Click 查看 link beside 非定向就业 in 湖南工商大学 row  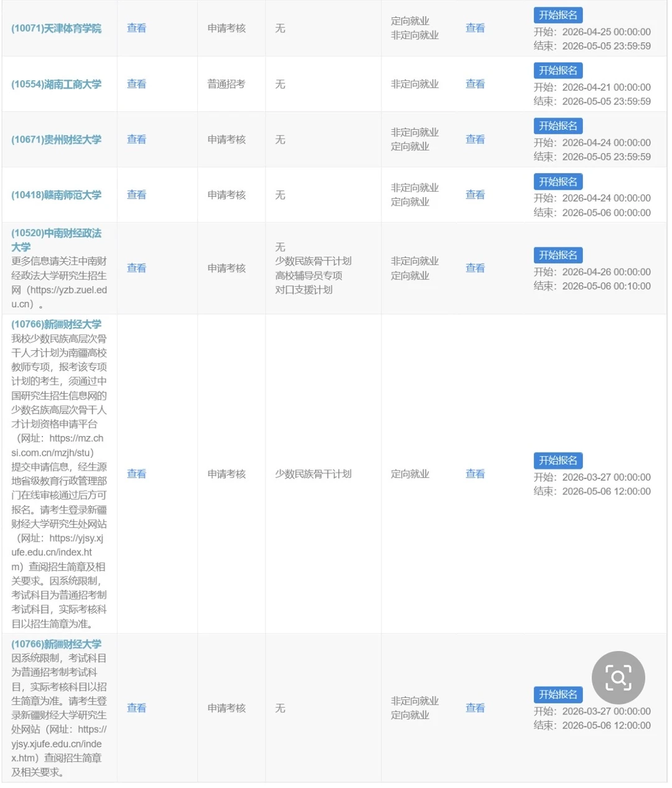(475, 84)
